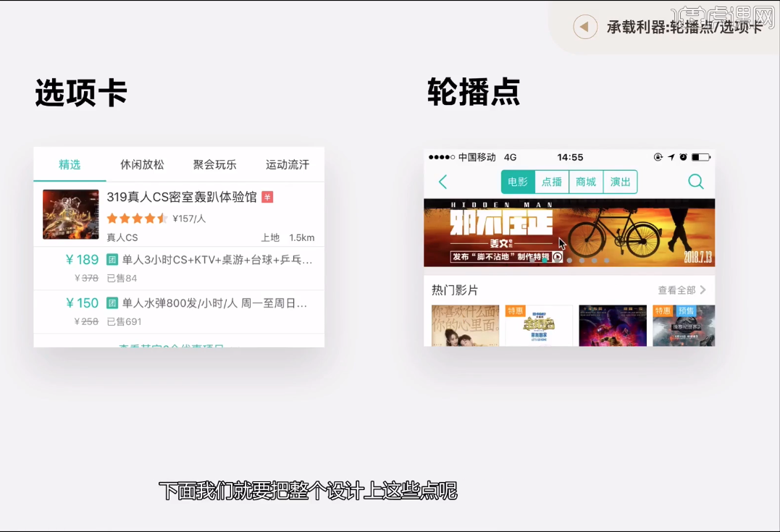The width and height of the screenshot is (780, 532).
Task: Tap the search magnifier icon
Action: 695,182
